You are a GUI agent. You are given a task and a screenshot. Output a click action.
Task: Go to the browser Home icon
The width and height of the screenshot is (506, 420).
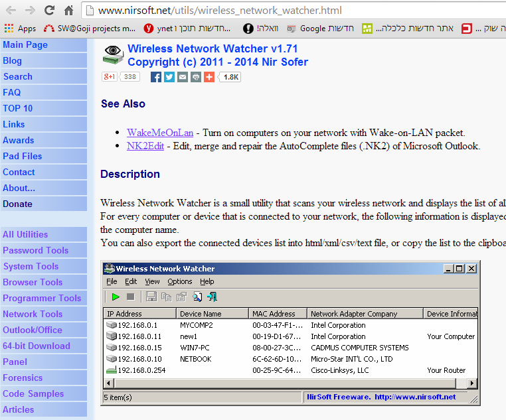coord(68,11)
